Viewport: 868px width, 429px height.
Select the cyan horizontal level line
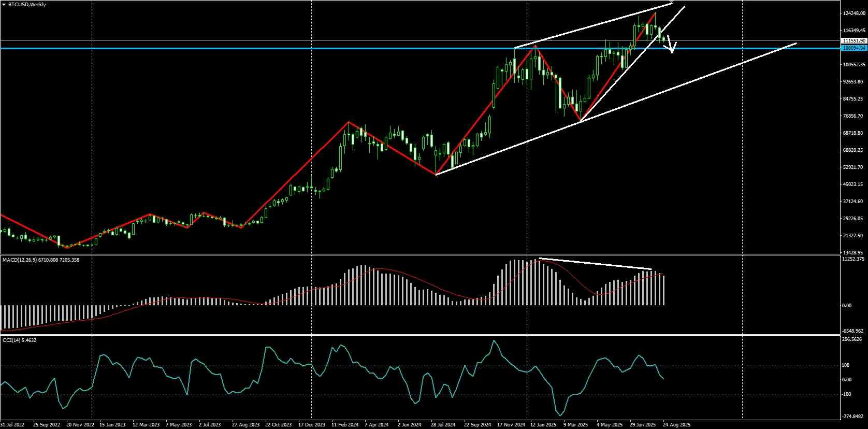[x=419, y=48]
